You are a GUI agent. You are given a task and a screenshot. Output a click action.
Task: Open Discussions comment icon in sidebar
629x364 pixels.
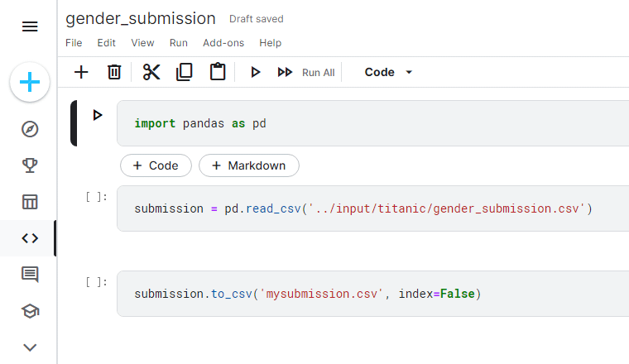tap(30, 275)
